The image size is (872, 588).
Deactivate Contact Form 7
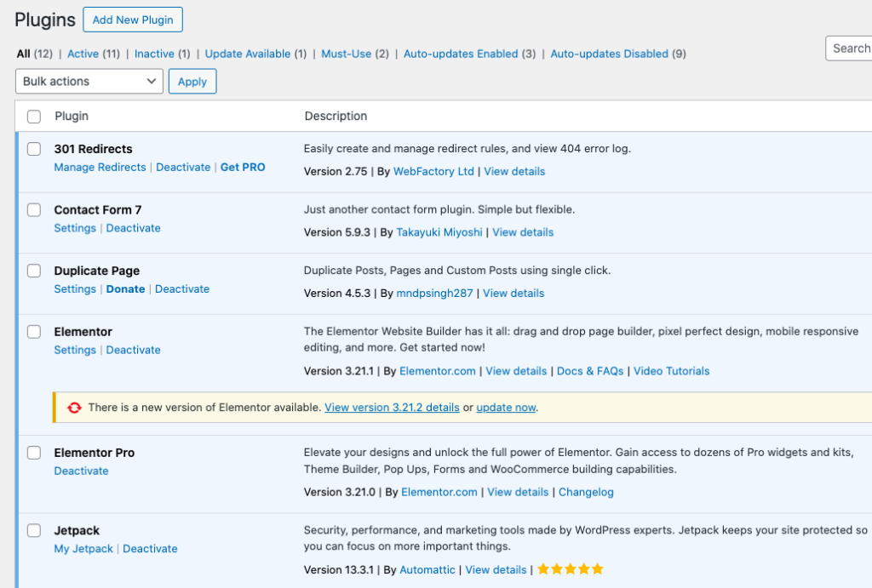134,228
